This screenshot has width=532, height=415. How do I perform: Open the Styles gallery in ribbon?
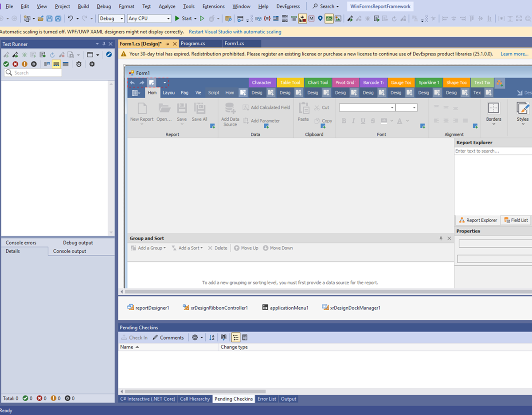pyautogui.click(x=523, y=114)
